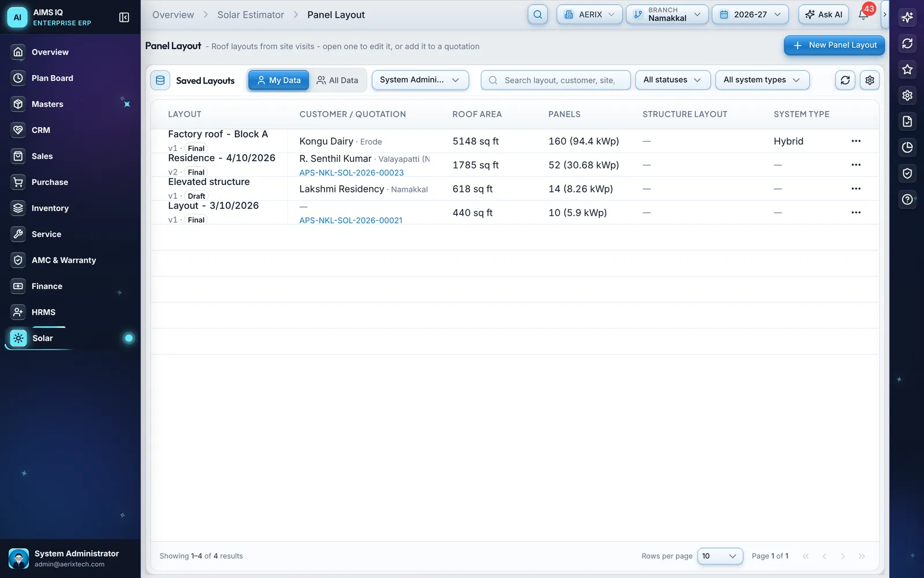The image size is (924, 578).
Task: Open the 2026-27 financial year dropdown
Action: tap(750, 14)
